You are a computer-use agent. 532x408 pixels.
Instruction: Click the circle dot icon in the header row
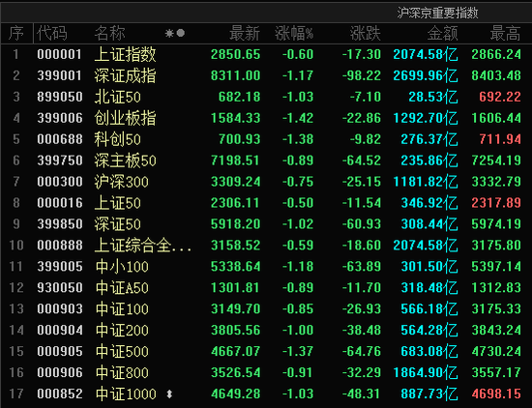click(x=181, y=33)
